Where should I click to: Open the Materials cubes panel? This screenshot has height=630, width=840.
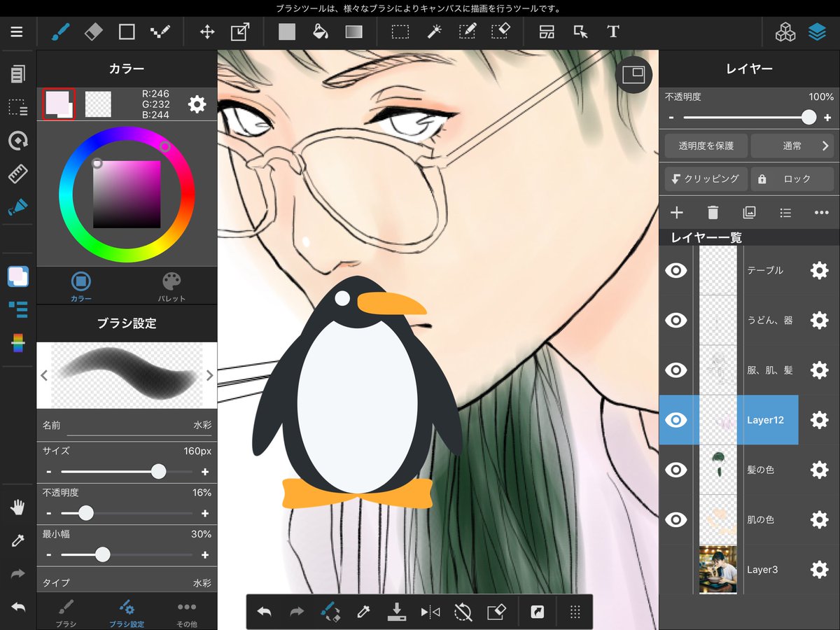pos(785,32)
